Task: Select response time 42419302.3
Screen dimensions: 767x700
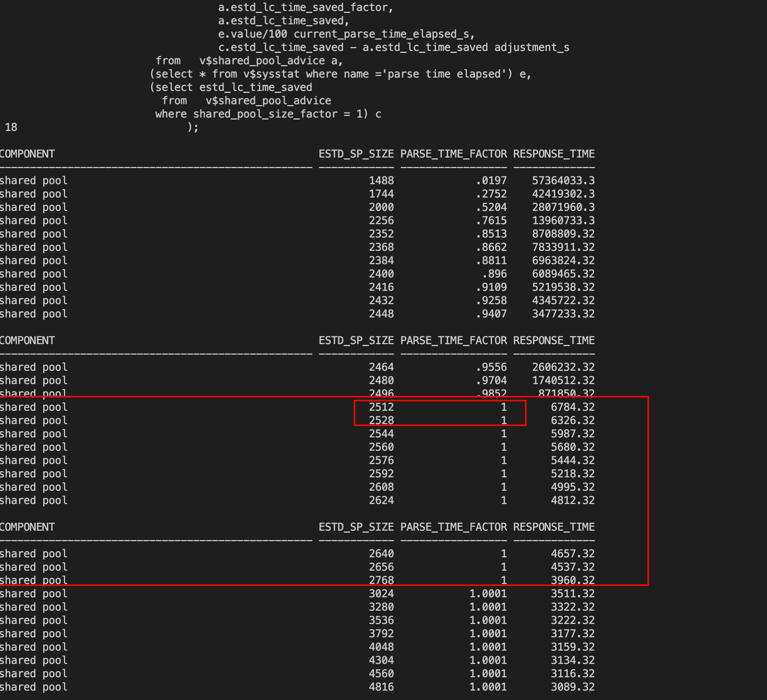Action: 563,194
